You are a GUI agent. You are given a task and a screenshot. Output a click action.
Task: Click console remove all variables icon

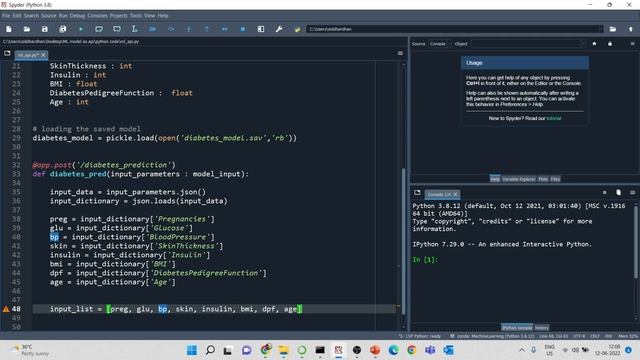pyautogui.click(x=618, y=192)
